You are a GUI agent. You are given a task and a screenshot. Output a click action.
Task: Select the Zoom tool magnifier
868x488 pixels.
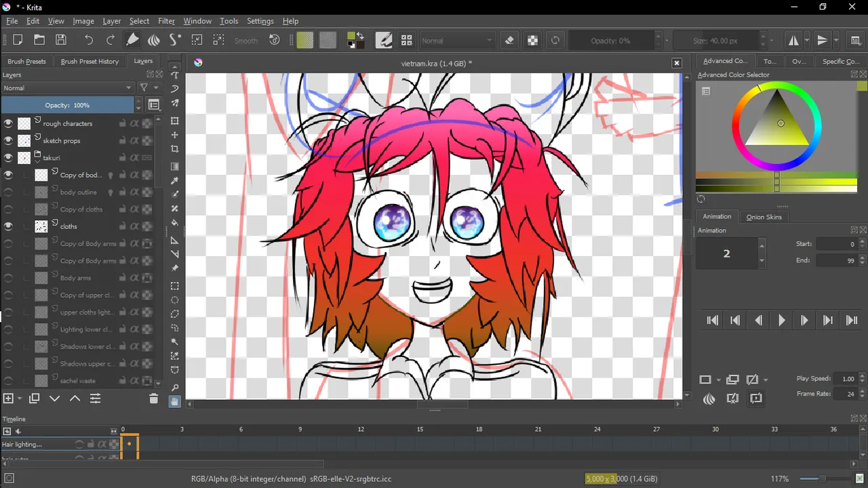point(175,388)
